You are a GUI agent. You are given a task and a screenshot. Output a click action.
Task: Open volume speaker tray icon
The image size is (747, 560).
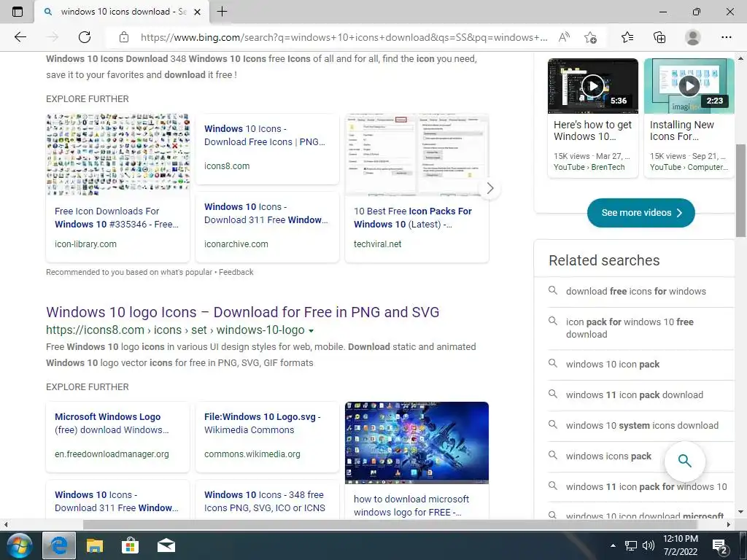[x=649, y=545]
